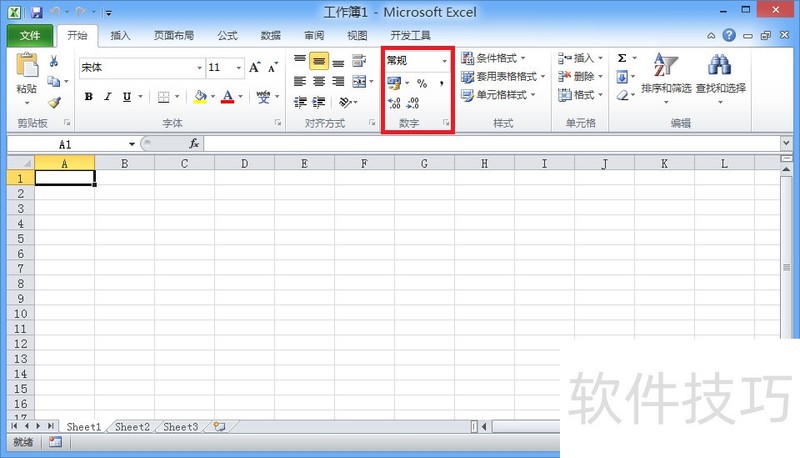Screen dimensions: 800x458
Task: Open the 文件 File tab
Action: click(30, 35)
